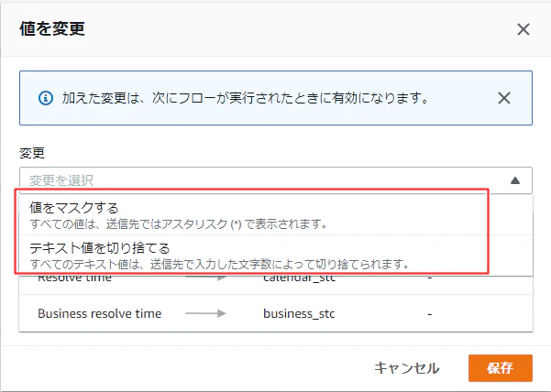This screenshot has width=551, height=392.
Task: Click the arrow next to Business resolve time
Action: pos(205,313)
